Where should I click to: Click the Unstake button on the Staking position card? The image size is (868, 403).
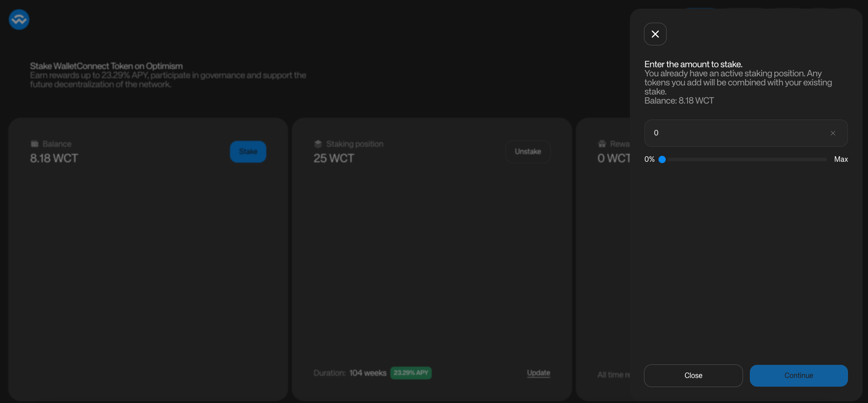(528, 152)
